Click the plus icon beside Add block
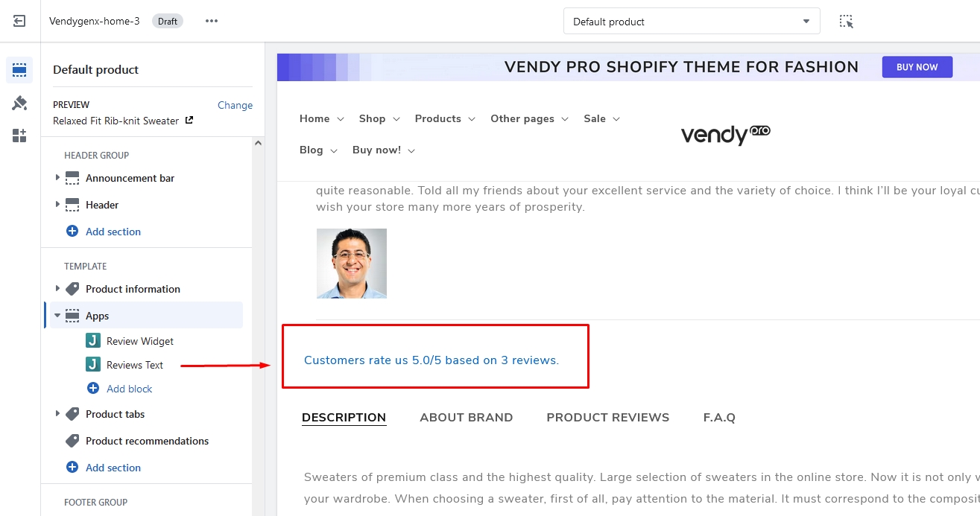Screen dimensions: 980x516 tap(93, 389)
